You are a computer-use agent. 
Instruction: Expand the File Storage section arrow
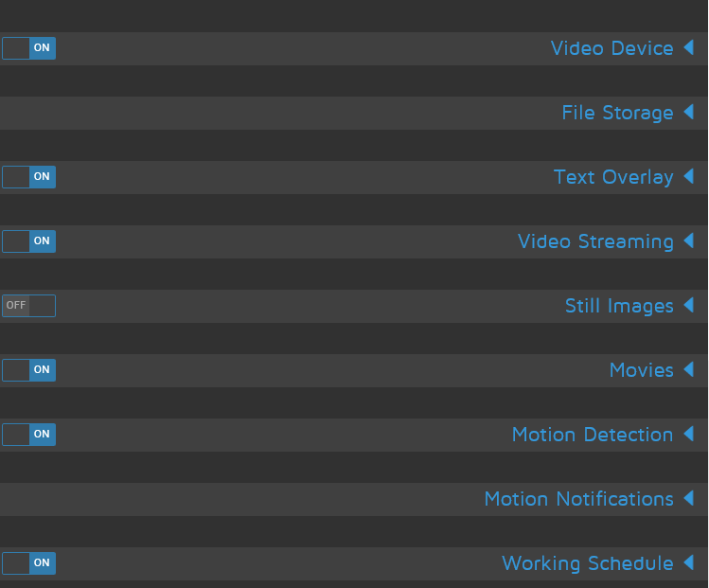coord(689,112)
